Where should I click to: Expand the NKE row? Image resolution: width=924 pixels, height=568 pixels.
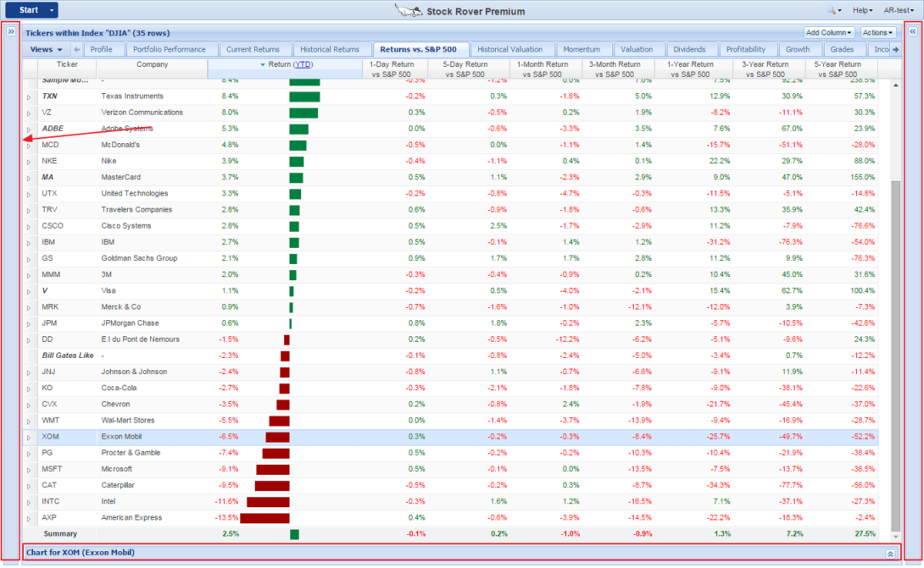coord(29,162)
